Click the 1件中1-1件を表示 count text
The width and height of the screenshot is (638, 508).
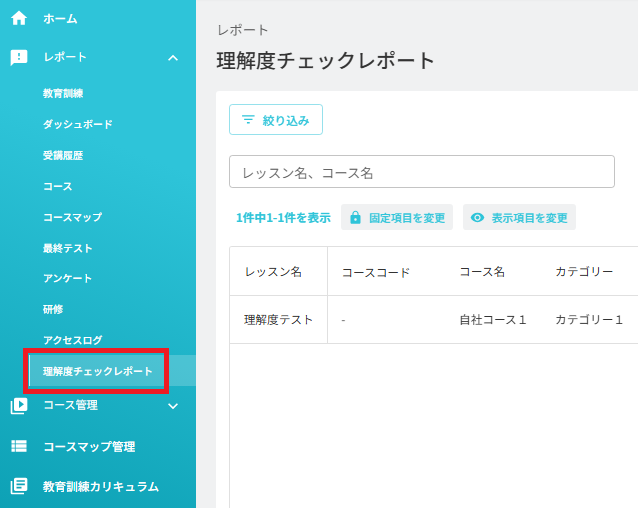click(x=283, y=218)
